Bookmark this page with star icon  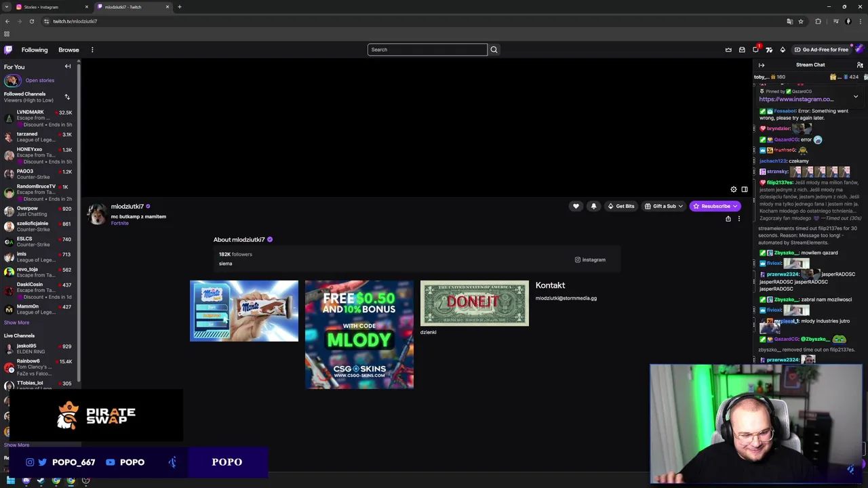point(801,21)
